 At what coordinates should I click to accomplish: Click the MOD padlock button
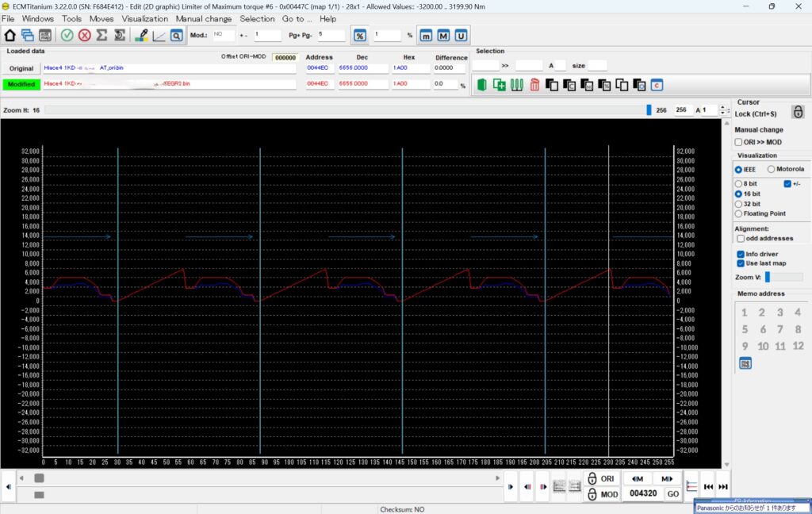(x=602, y=494)
